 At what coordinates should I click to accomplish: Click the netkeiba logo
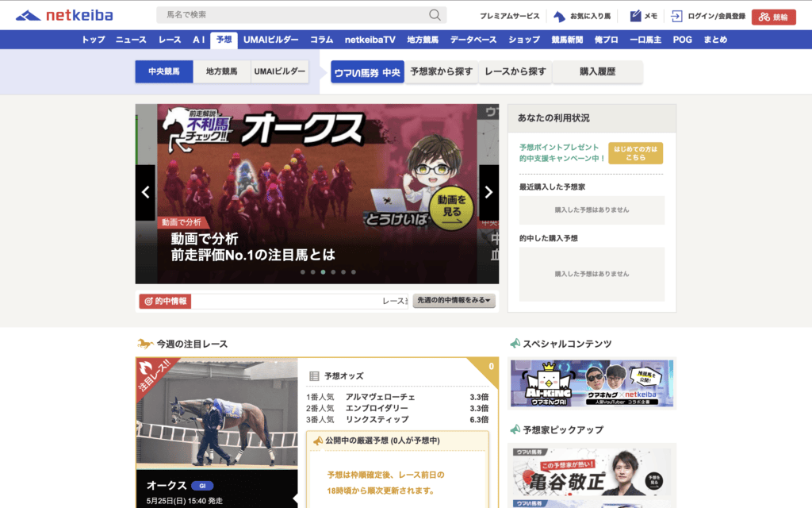(64, 16)
